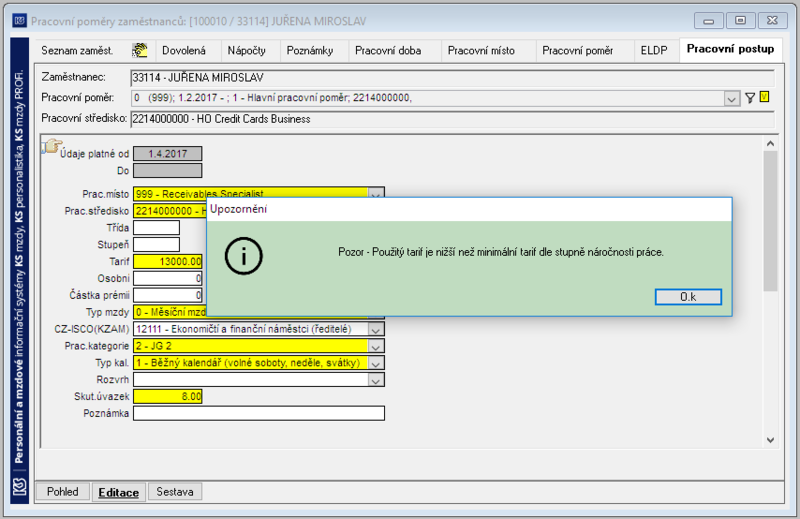Switch to the Dovolená tab
This screenshot has height=519, width=800.
[x=184, y=51]
